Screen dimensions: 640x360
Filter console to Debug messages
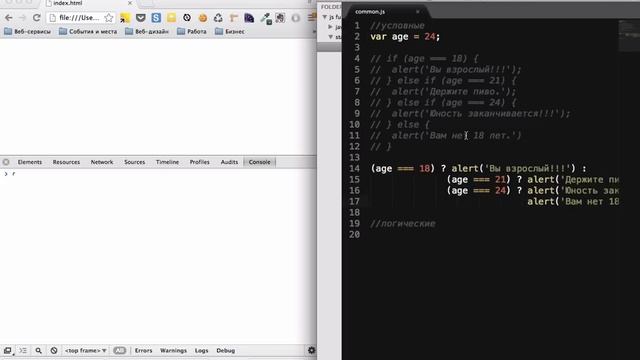click(x=226, y=351)
